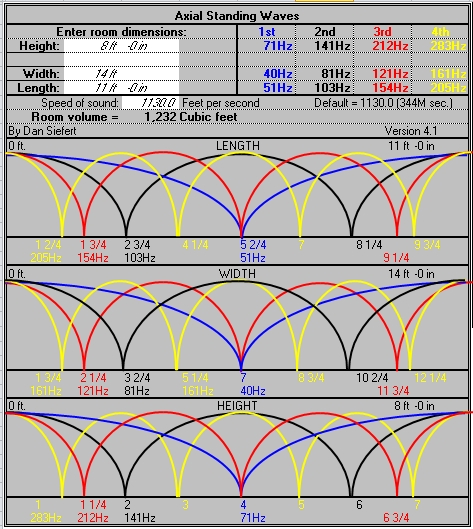Click the blank white cell below Height
This screenshot has height=529, width=473.
pos(121,60)
